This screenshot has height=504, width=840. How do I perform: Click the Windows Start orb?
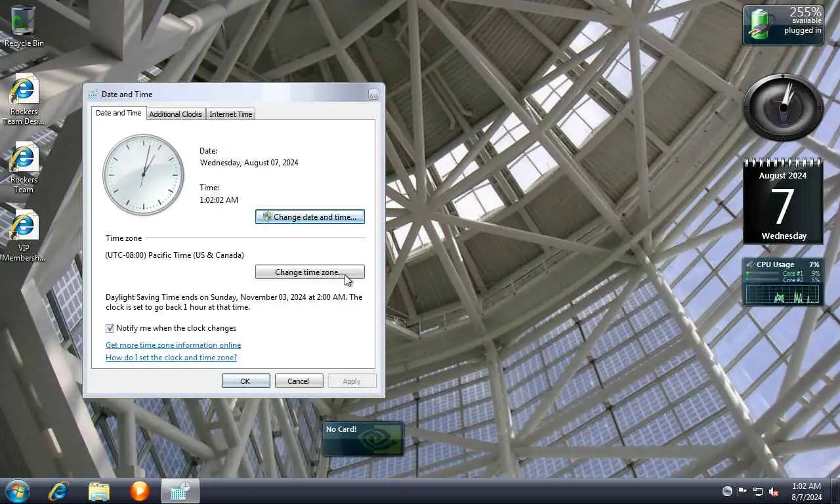point(18,491)
